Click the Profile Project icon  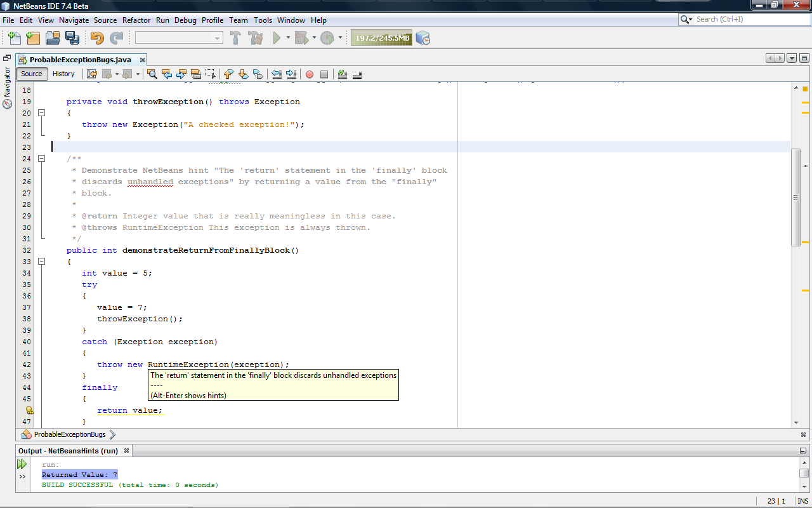(x=327, y=38)
